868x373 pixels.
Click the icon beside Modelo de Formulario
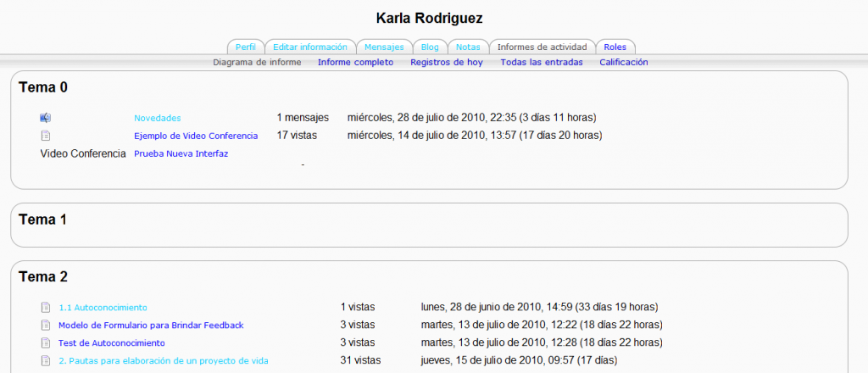(46, 325)
